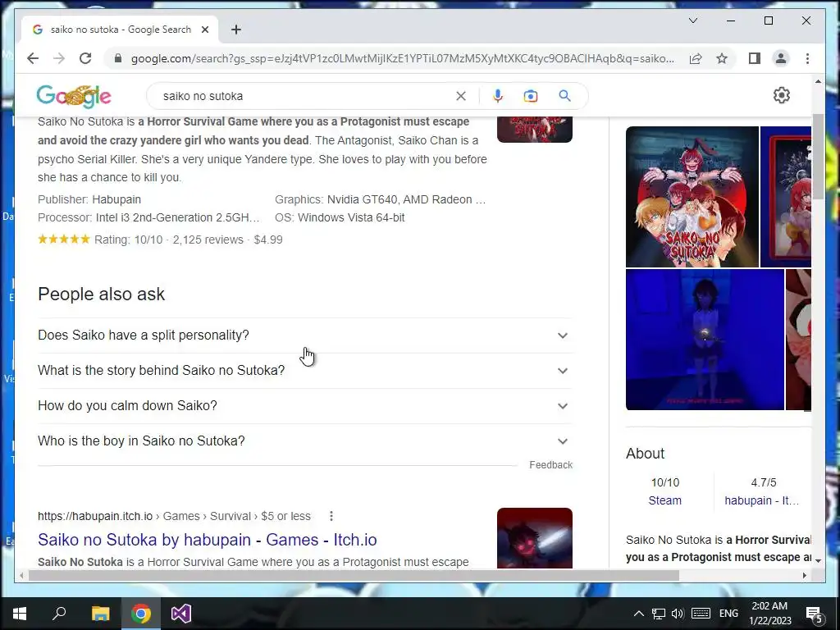Click the 'About' heading in side panel
The width and height of the screenshot is (840, 630).
click(x=645, y=453)
